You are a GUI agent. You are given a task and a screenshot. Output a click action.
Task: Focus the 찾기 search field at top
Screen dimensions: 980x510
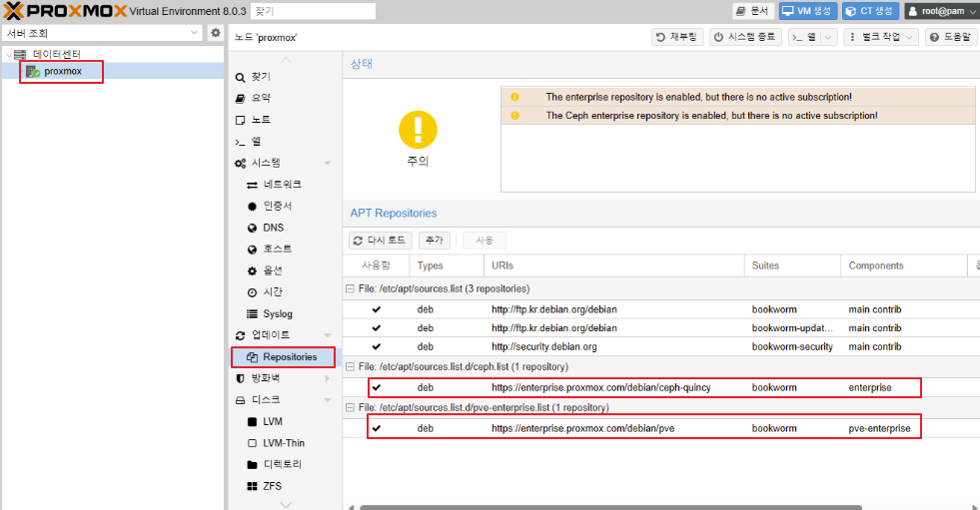click(x=313, y=11)
